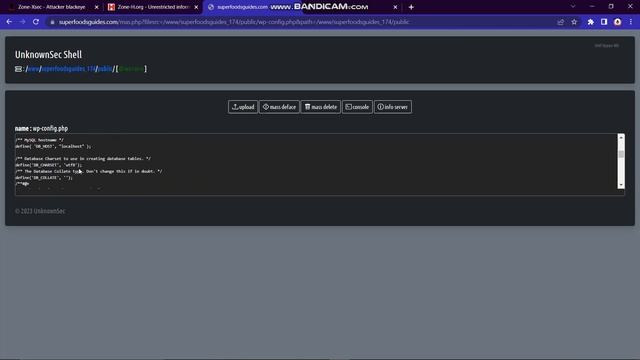Viewport: 640px width, 360px height.
Task: Switch to the Zone-Xsec Attacker blackeye tab
Action: (51, 7)
